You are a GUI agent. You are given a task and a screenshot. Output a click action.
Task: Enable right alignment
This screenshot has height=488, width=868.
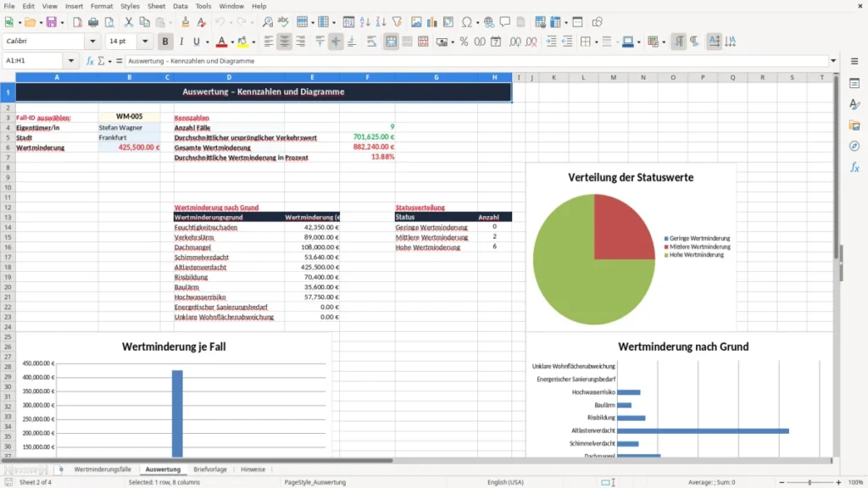(301, 42)
